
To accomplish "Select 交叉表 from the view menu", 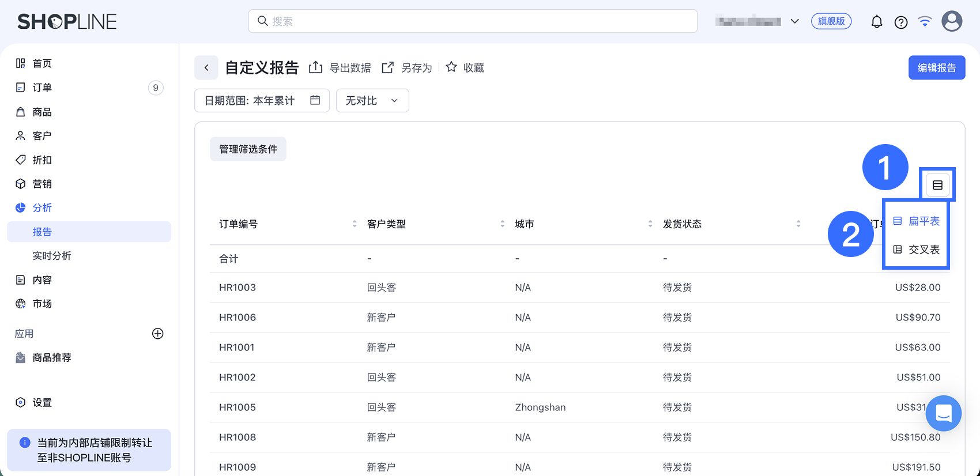I will 916,250.
